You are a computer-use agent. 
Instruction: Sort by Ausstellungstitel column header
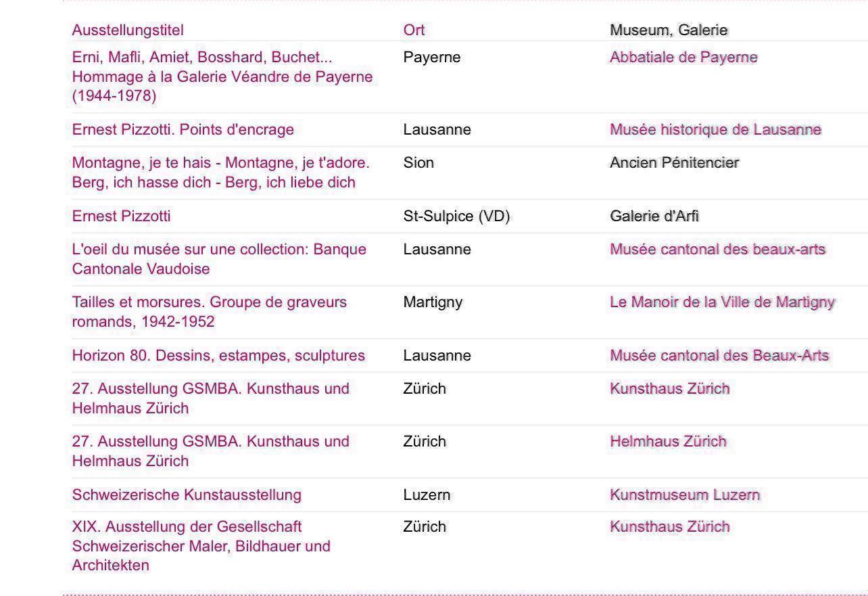click(128, 30)
